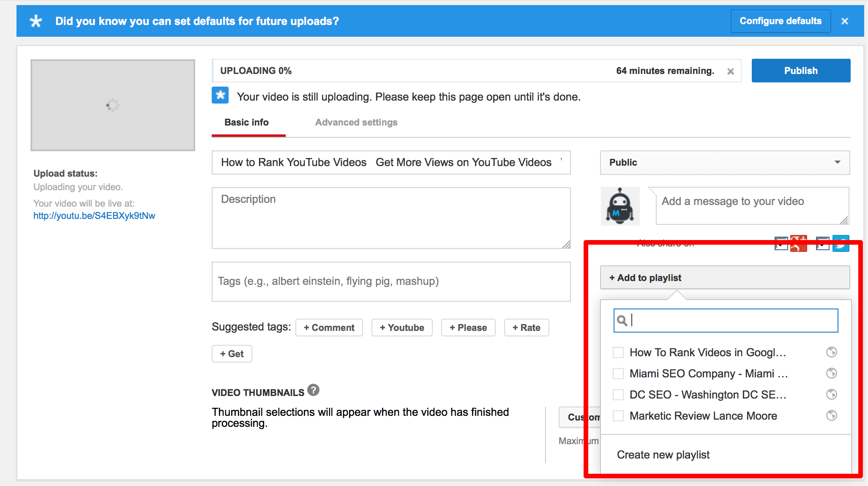This screenshot has height=486, width=868.
Task: Check the DC SEO Washington playlist checkbox
Action: point(618,394)
